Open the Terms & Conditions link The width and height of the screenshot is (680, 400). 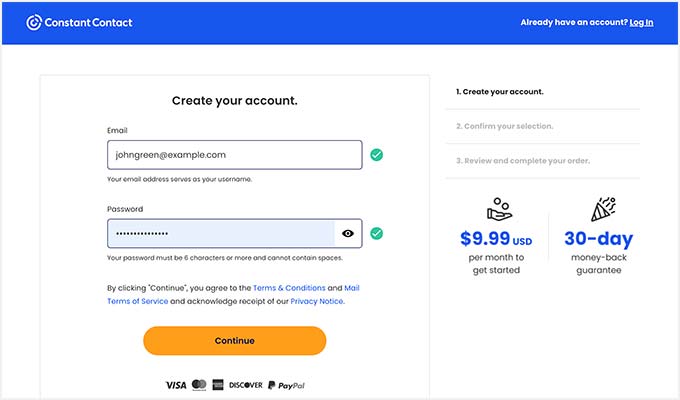coord(289,288)
